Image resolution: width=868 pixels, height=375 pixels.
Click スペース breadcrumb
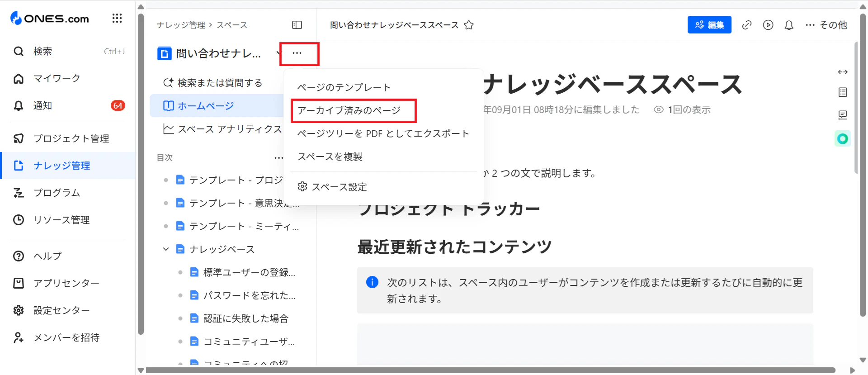tap(232, 25)
